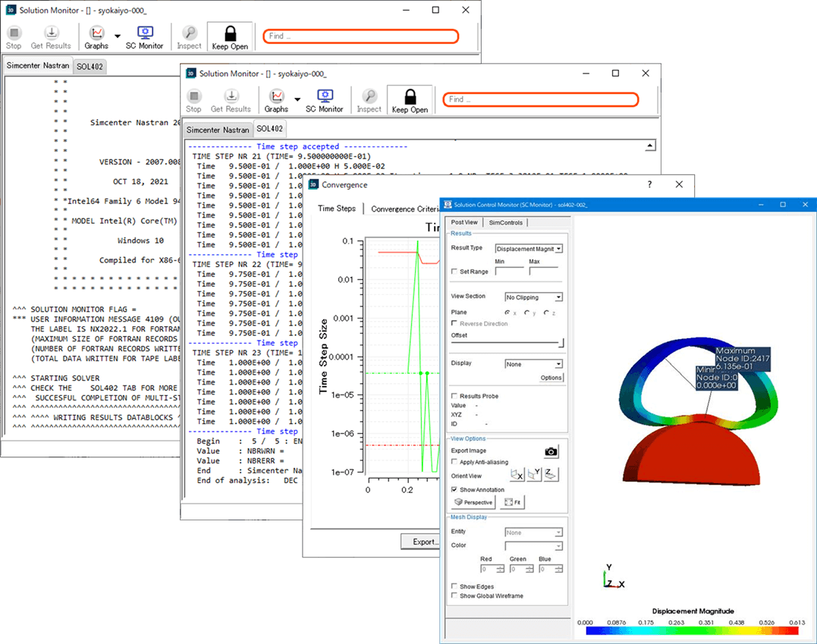
Task: Enable Set Range checkbox
Action: 454,272
